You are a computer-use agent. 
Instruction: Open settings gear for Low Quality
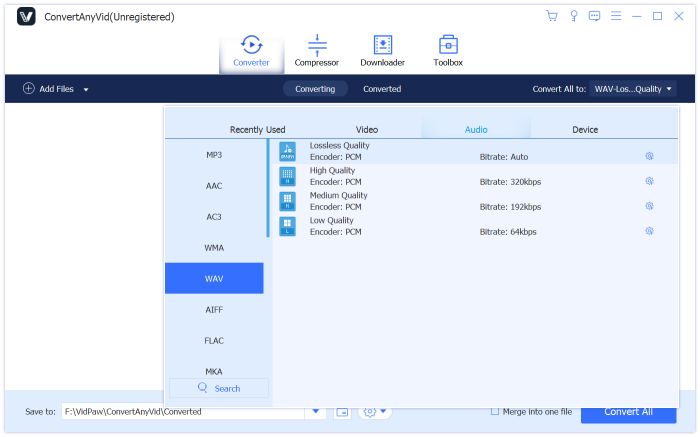pyautogui.click(x=649, y=231)
